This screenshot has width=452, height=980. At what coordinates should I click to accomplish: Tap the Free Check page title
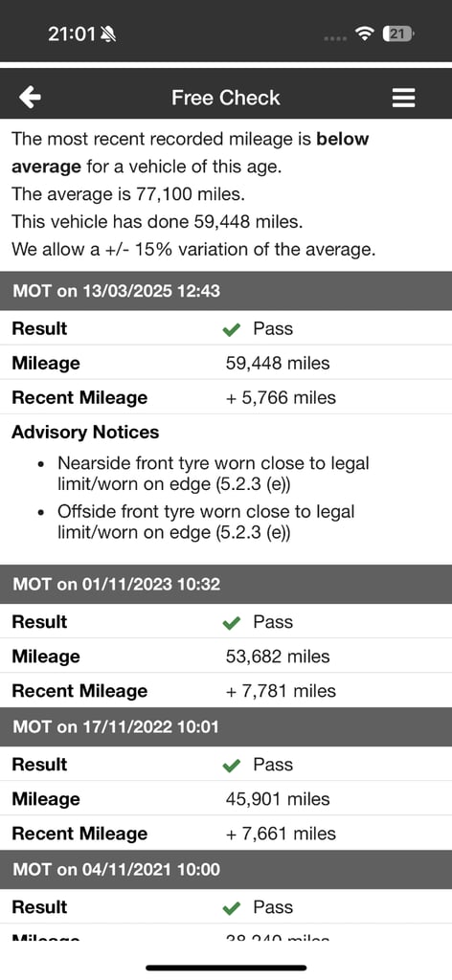(226, 98)
